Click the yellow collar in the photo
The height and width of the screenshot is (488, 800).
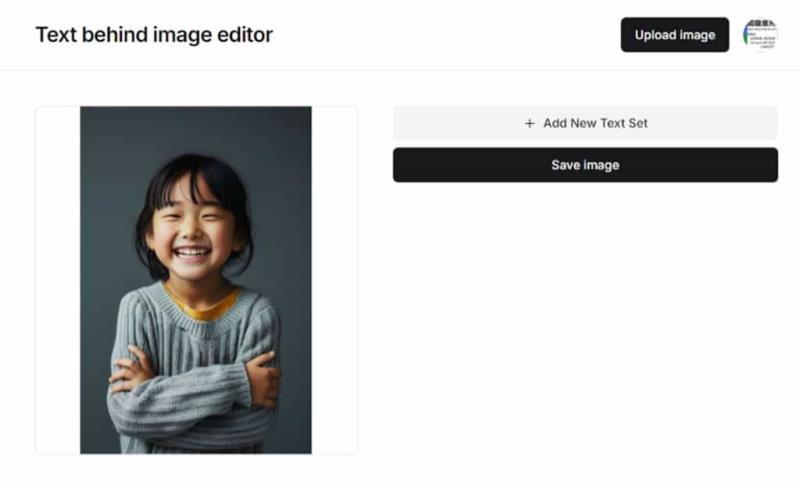tap(203, 306)
